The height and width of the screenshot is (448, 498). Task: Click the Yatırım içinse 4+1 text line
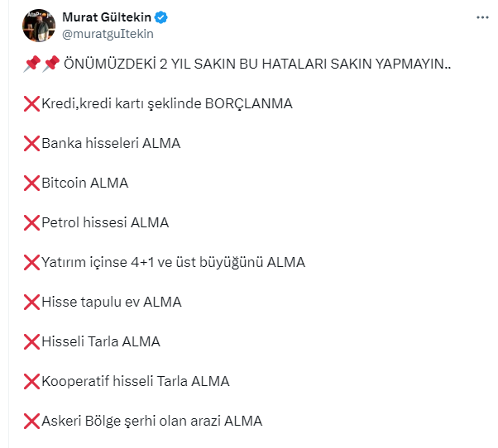(x=173, y=263)
